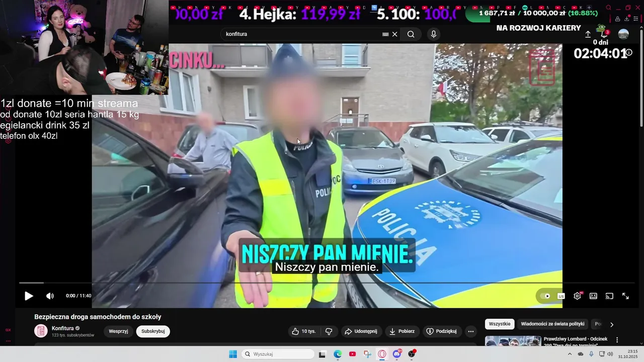Open the video info card icon

pyautogui.click(x=628, y=52)
